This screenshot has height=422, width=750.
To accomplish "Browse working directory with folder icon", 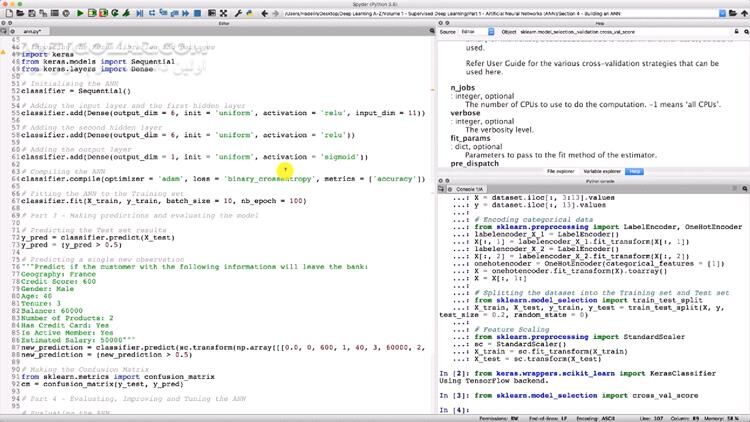I will (732, 13).
